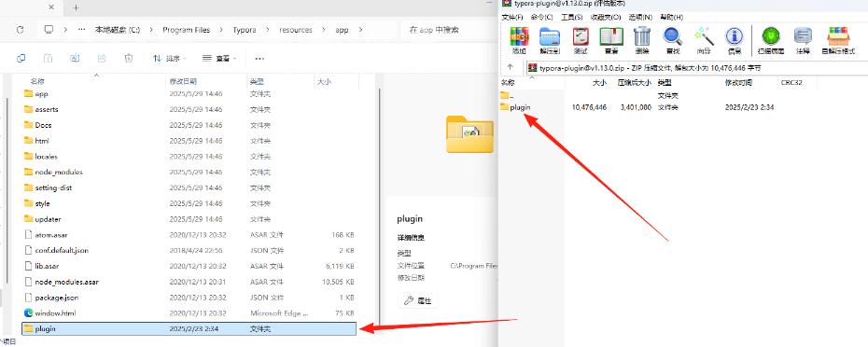
Task: Click Explorer's copy toolbar icon
Action: click(21, 58)
